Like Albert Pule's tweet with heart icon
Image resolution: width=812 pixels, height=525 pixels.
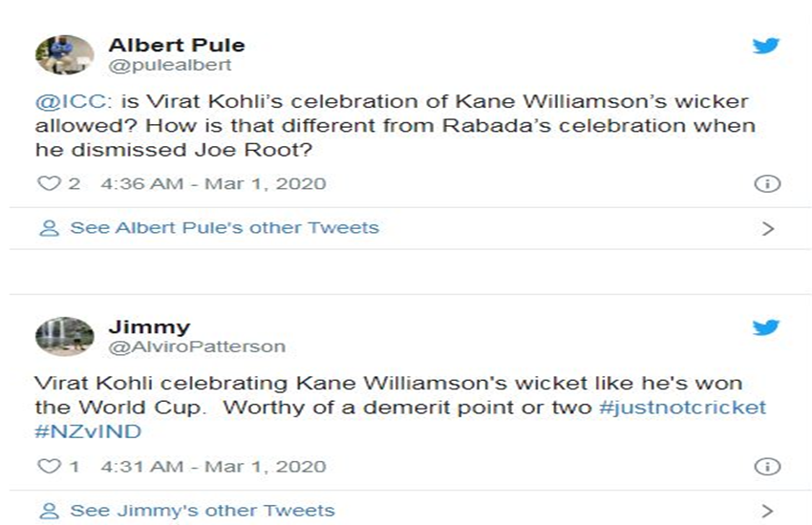(x=48, y=183)
